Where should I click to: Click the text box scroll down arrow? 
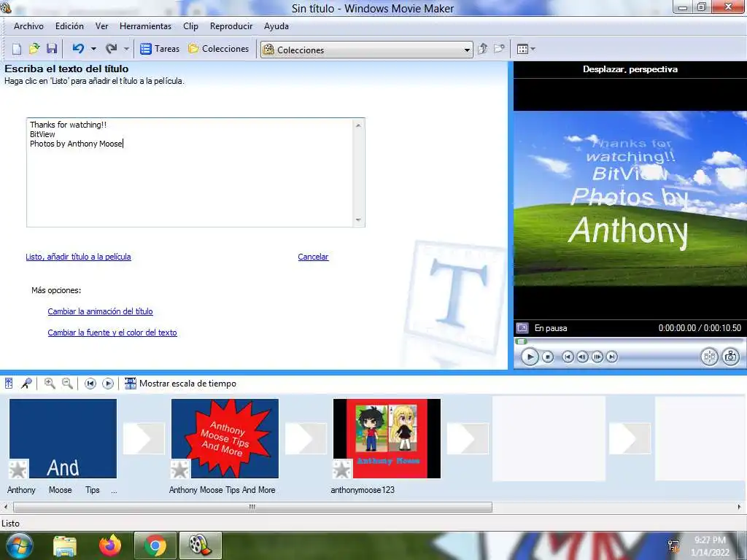(358, 220)
